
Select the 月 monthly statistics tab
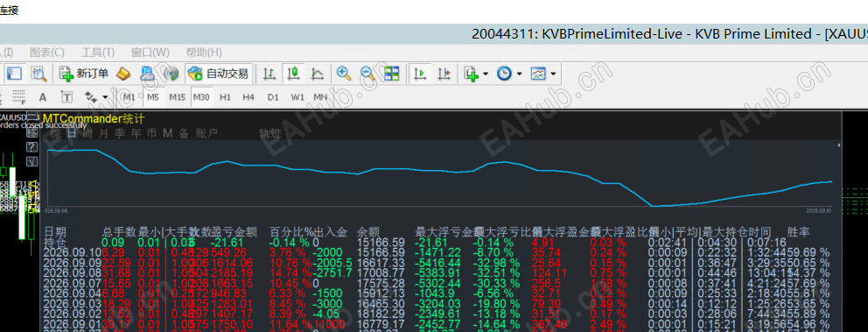pyautogui.click(x=103, y=133)
